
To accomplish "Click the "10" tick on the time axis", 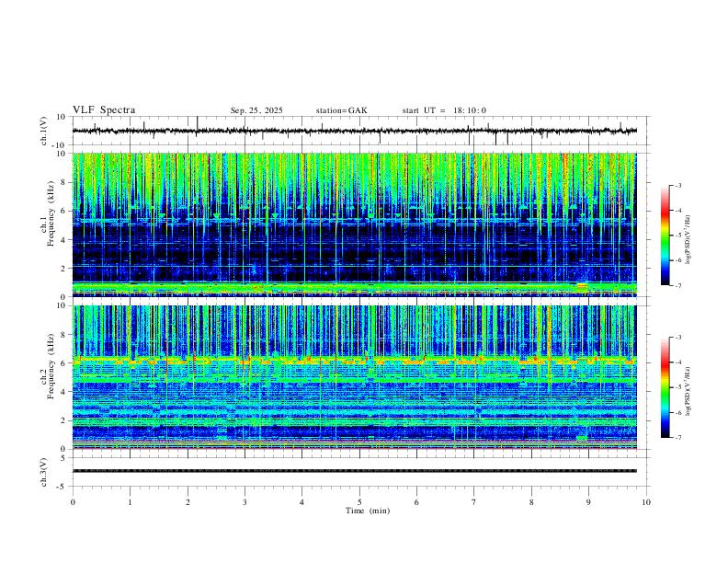I will coord(646,502).
